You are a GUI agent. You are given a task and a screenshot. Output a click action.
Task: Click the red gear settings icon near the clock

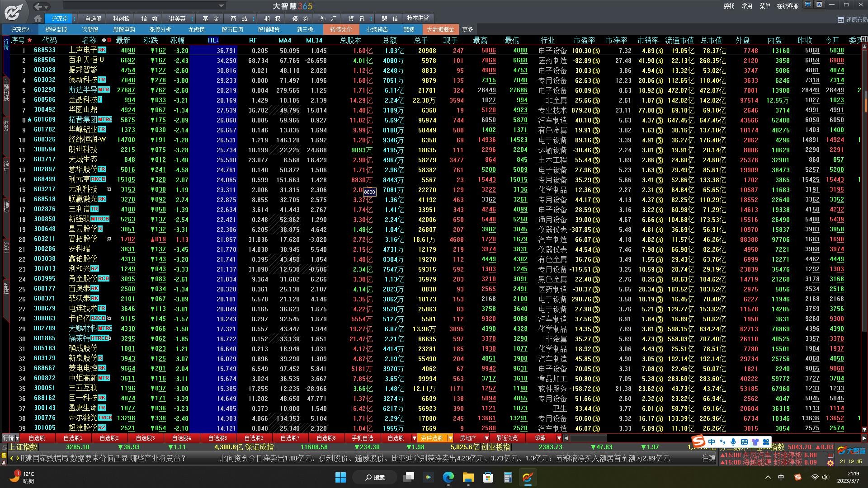(x=830, y=463)
